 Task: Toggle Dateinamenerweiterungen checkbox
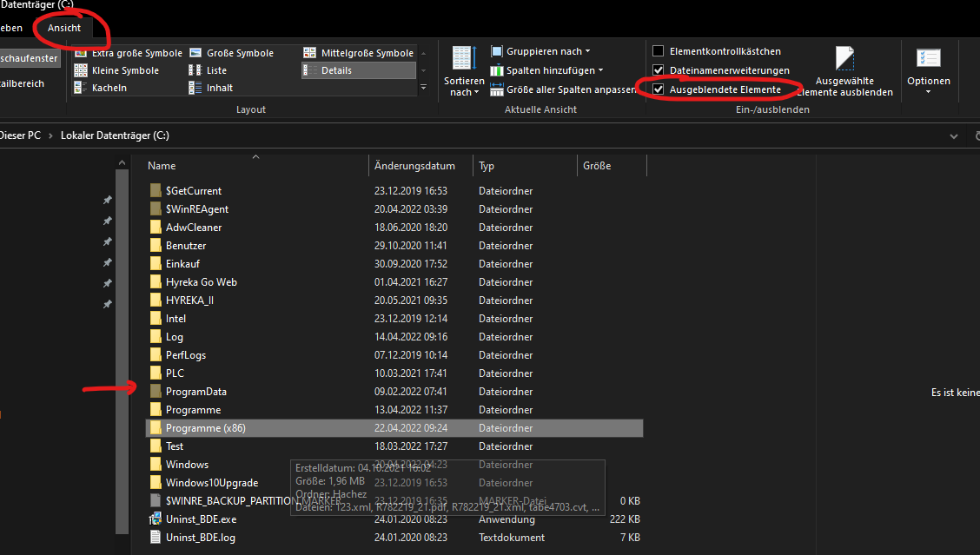pyautogui.click(x=659, y=70)
